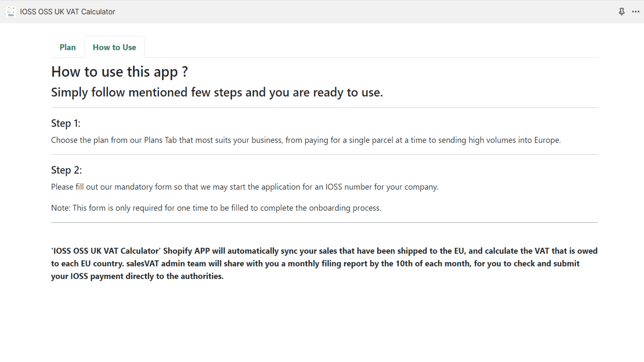Open the three-dot more actions menu
644x362 pixels.
click(636, 12)
